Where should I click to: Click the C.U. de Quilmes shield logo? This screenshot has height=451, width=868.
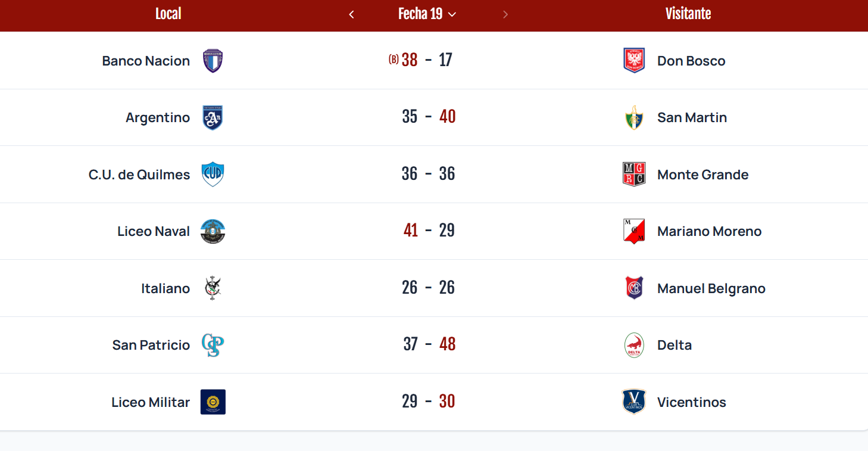213,175
